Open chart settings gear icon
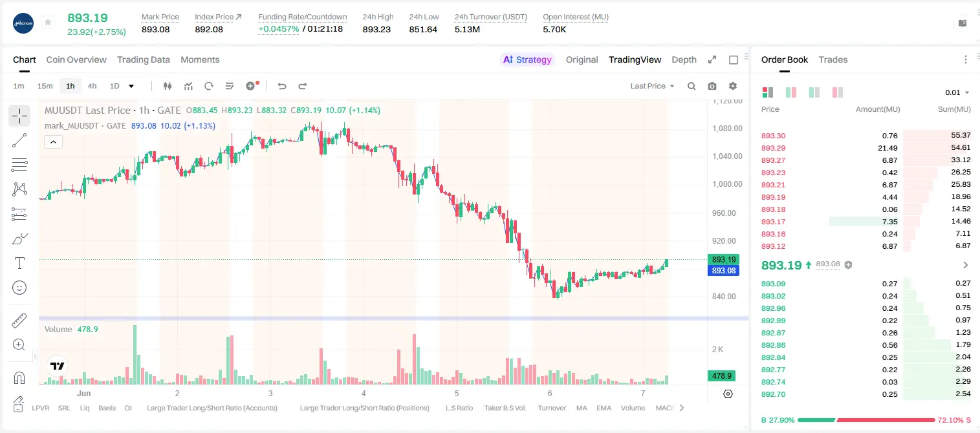The width and height of the screenshot is (980, 433). 733,86
